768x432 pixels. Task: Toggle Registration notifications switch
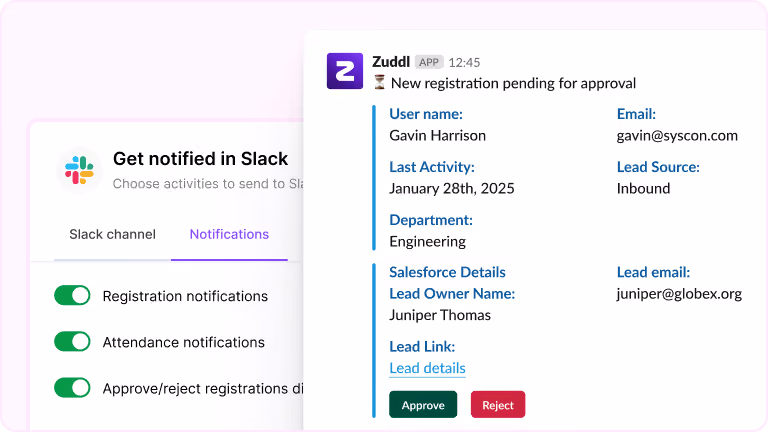click(72, 295)
